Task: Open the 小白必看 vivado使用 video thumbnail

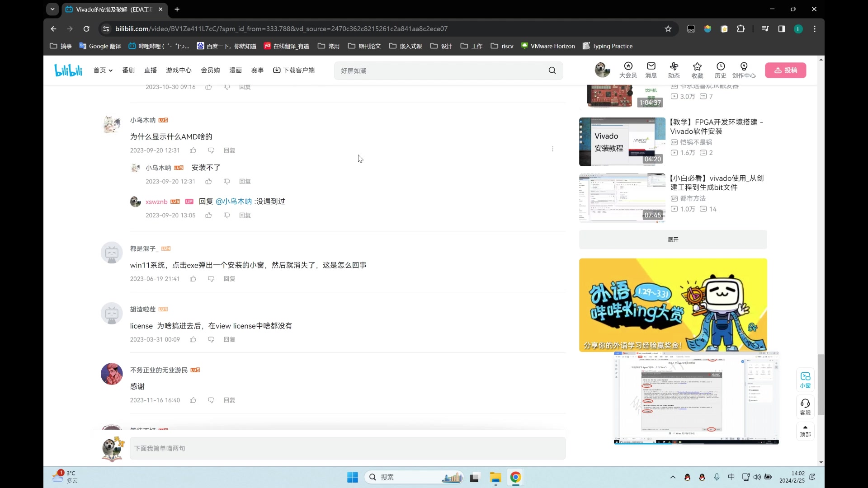Action: tap(622, 198)
